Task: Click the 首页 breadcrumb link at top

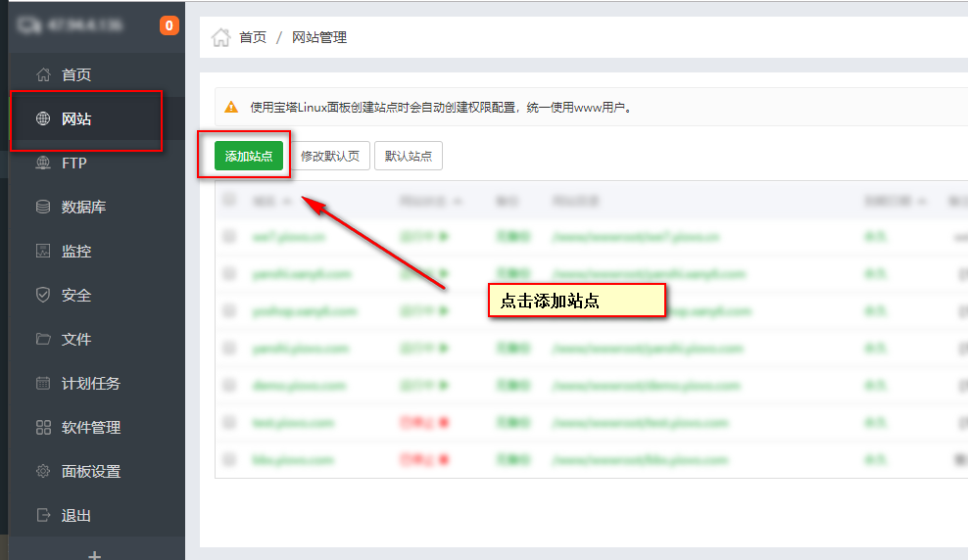Action: [x=252, y=38]
